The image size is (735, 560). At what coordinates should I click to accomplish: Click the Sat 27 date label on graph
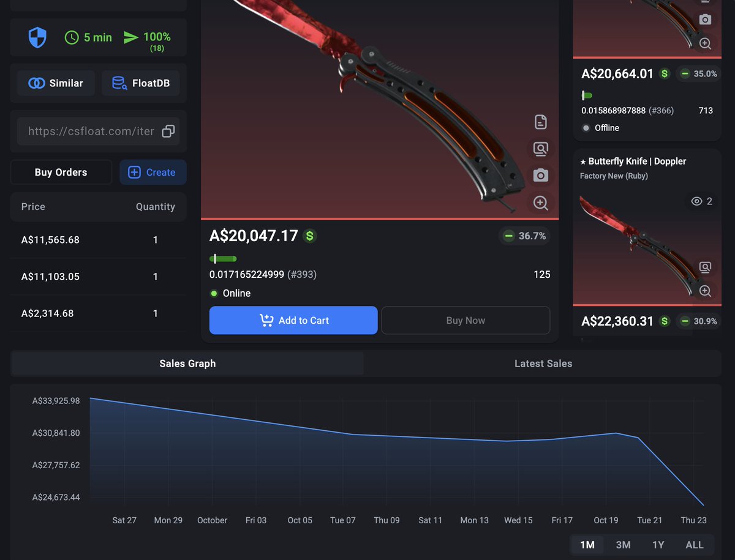[x=124, y=520]
